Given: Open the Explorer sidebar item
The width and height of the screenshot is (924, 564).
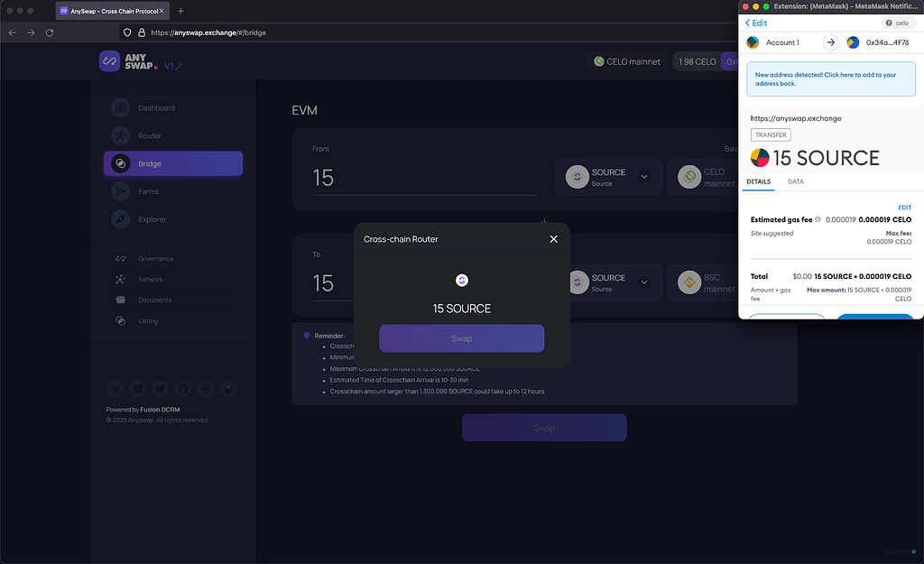Looking at the screenshot, I should [172, 219].
